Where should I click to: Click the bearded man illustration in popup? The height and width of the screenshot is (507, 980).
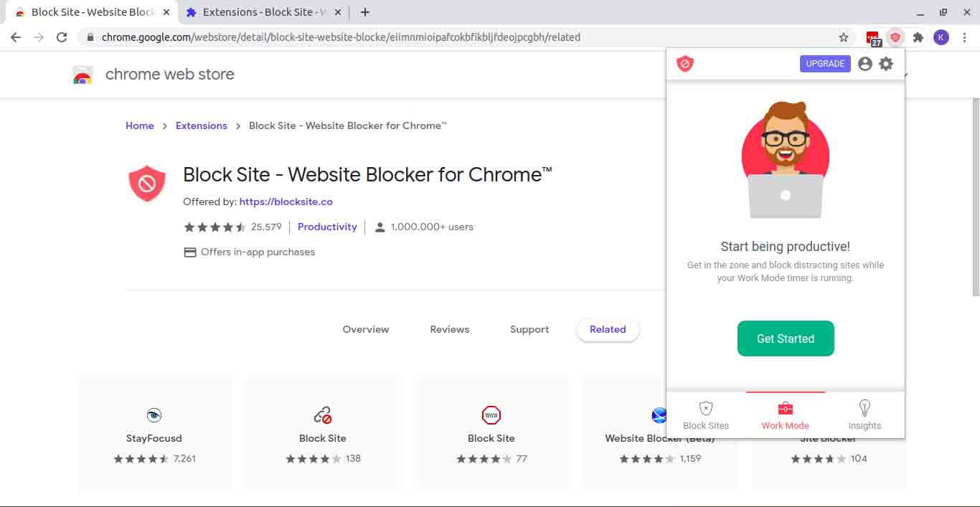pos(786,159)
